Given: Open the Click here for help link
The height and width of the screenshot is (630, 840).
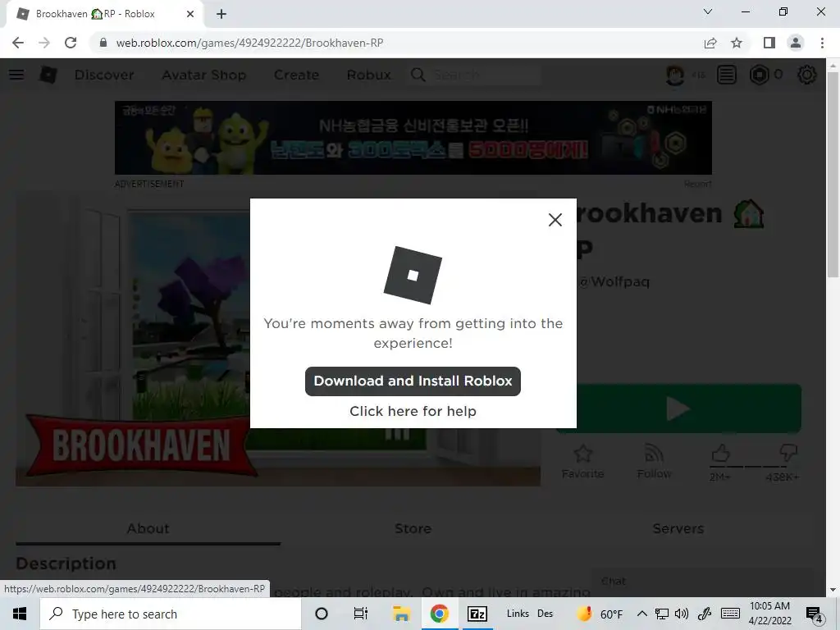Looking at the screenshot, I should click(x=413, y=411).
